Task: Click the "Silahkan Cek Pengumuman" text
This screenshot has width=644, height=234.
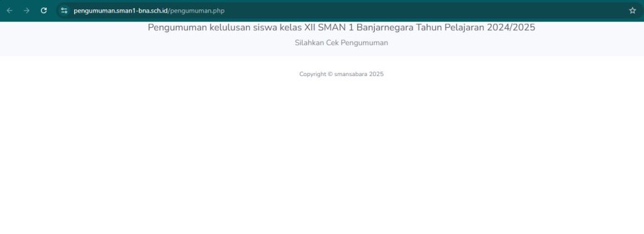Action: click(341, 43)
